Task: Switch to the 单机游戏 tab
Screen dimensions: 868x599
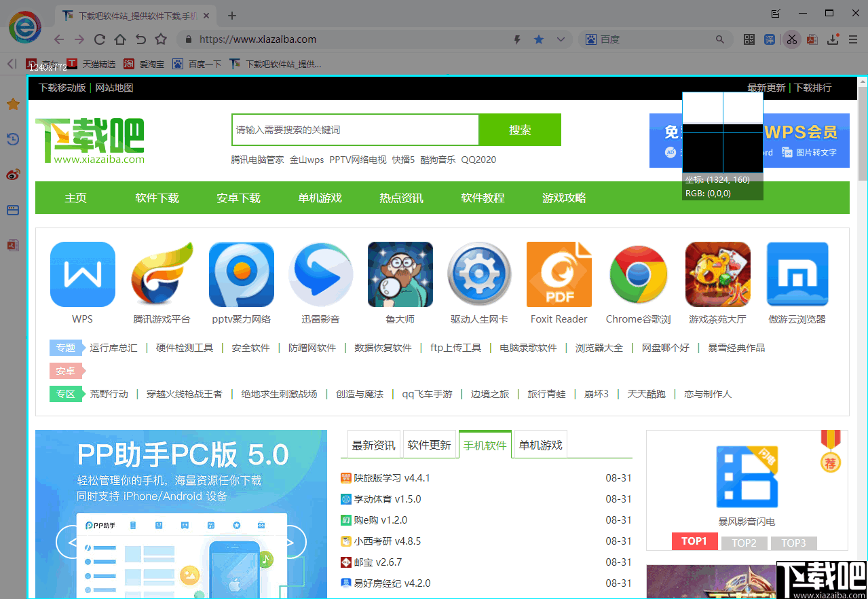Action: tap(540, 443)
